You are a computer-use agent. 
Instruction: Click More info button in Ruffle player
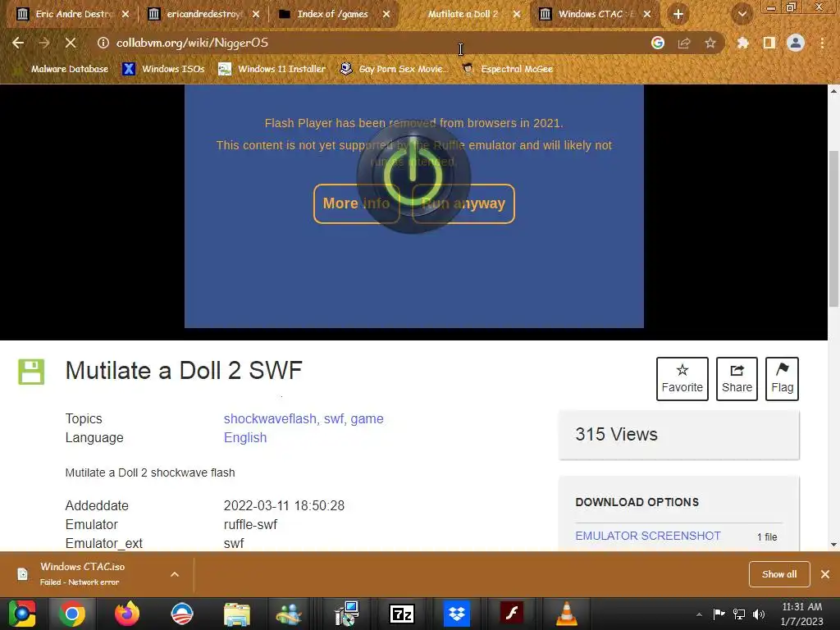coord(357,203)
